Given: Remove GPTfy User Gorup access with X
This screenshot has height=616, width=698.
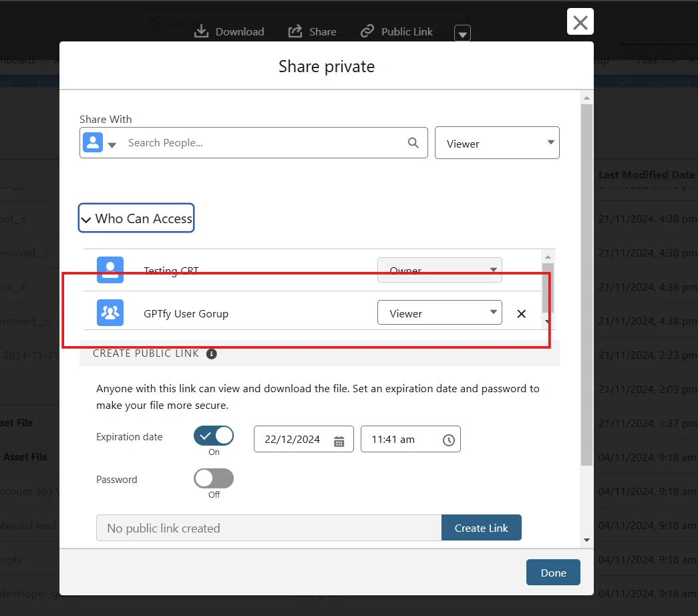Looking at the screenshot, I should (x=522, y=313).
